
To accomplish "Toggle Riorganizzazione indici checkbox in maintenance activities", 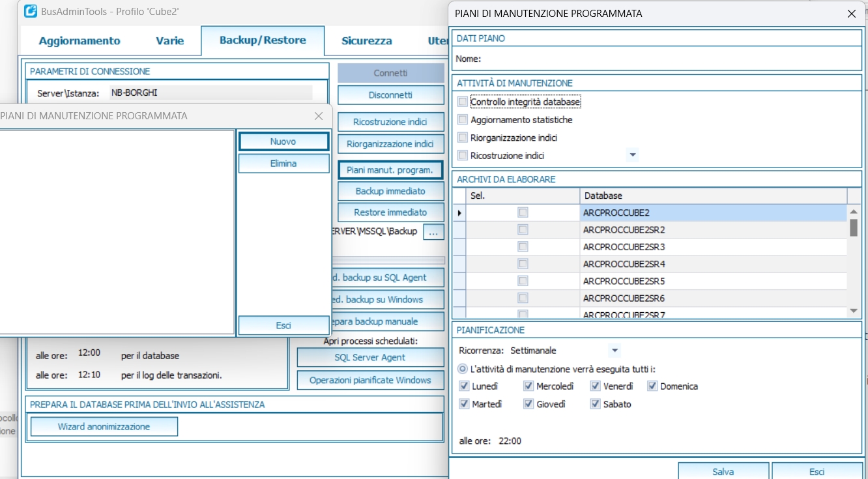I will coord(463,138).
